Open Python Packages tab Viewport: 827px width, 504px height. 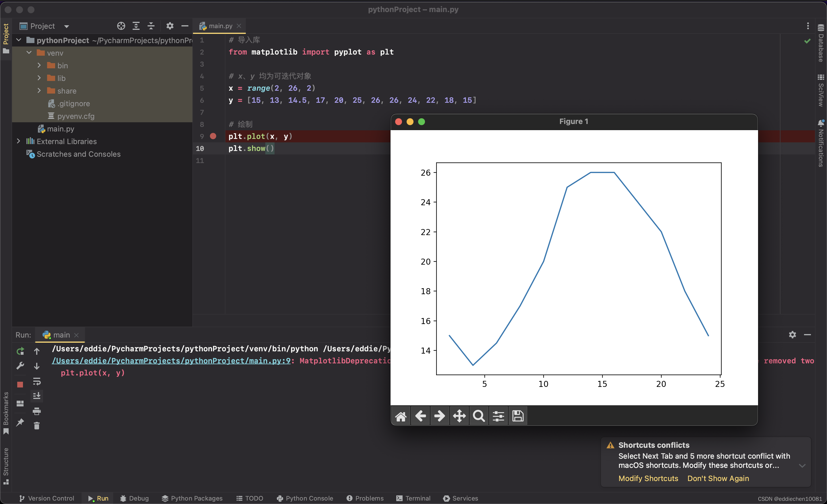pos(192,498)
